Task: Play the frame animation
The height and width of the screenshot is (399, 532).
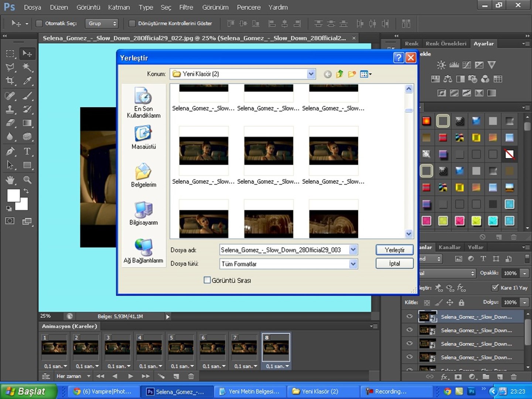Action: click(130, 376)
